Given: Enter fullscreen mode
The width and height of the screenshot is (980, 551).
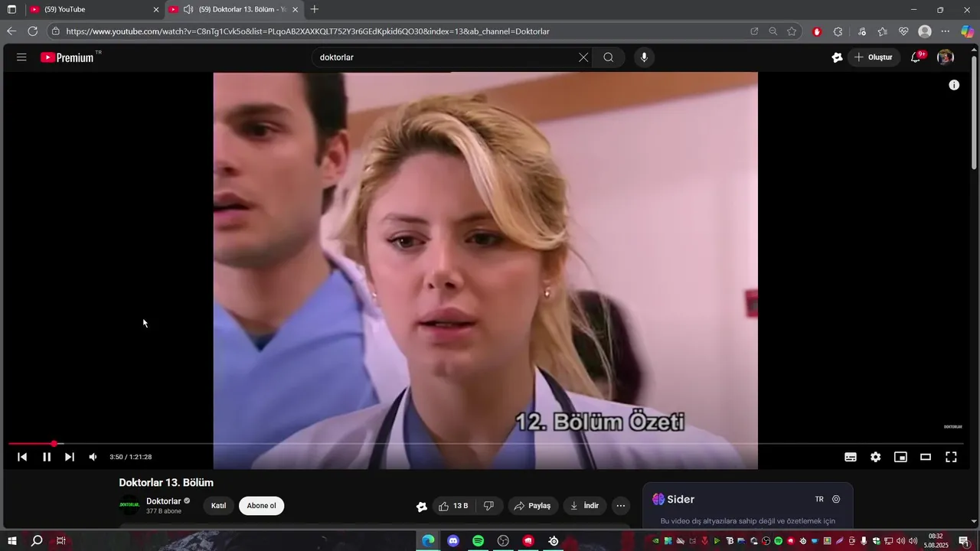Looking at the screenshot, I should coord(951,457).
